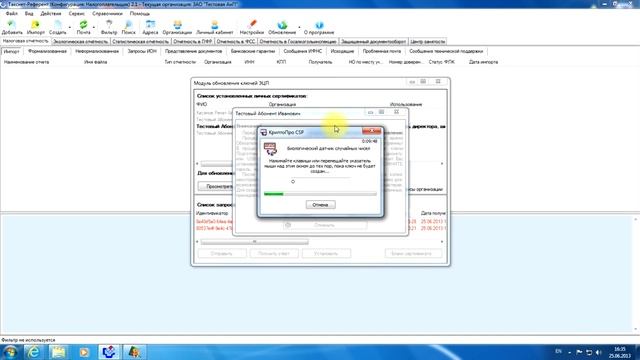Open Windows Media Player from the taskbar
Screen dimensions: 640x360
84,352
